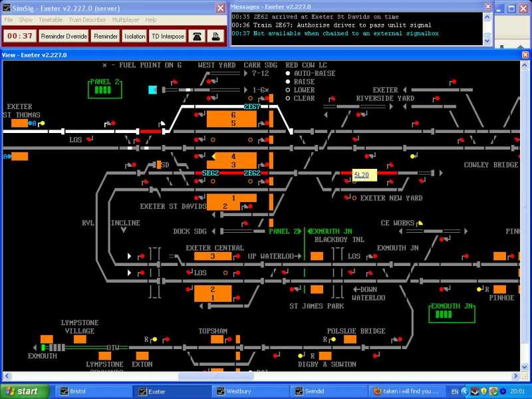Viewport: 532px width, 399px height.
Task: Click the green EXMOUTH JN overview indicator box
Action: [452, 313]
